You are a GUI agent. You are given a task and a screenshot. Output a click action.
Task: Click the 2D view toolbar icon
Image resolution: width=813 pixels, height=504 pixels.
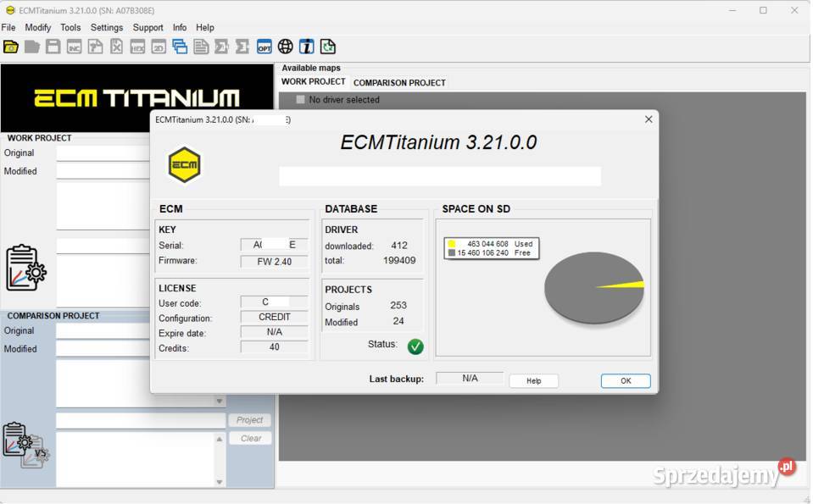(x=159, y=47)
